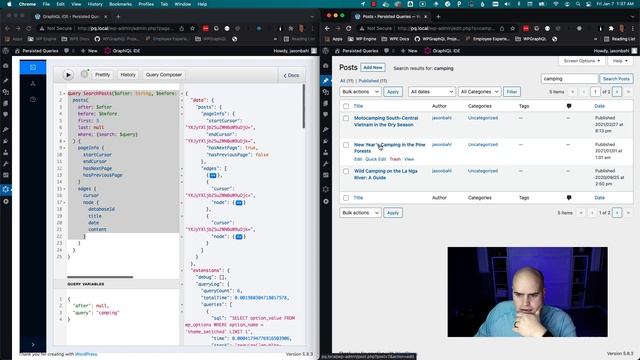Click Trash under New Year's Camping post
The width and height of the screenshot is (640, 360).
click(395, 159)
